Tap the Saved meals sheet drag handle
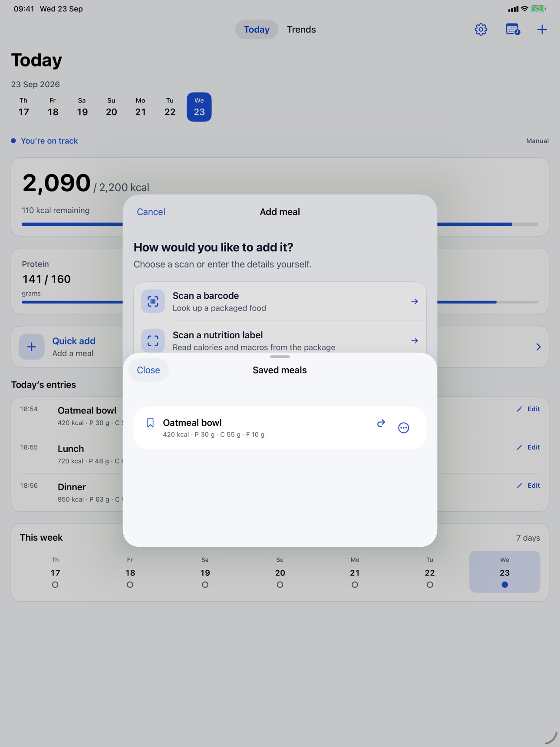Image resolution: width=560 pixels, height=747 pixels. point(280,357)
